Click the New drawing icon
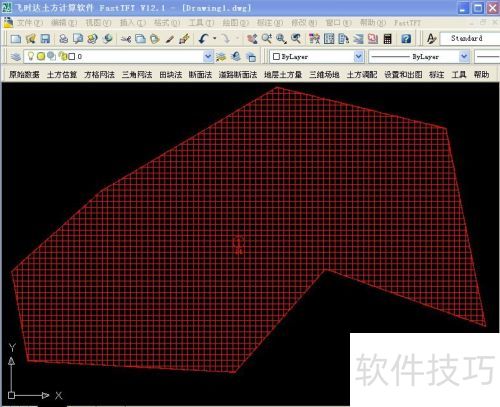This screenshot has width=500, height=407. [16, 39]
